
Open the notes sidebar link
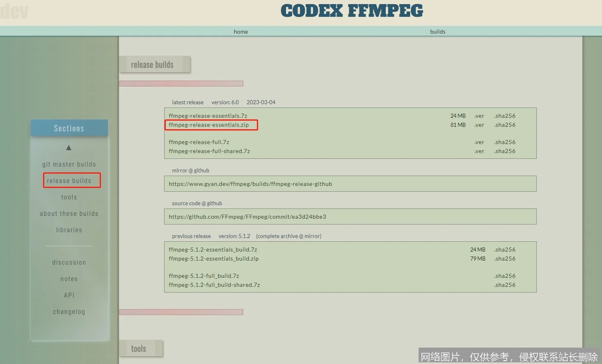pyautogui.click(x=69, y=279)
